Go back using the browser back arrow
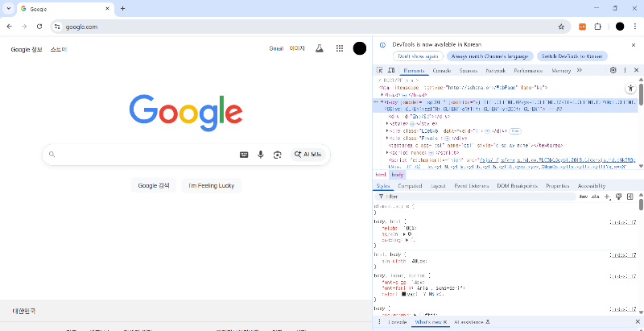The height and width of the screenshot is (331, 644). [x=10, y=27]
